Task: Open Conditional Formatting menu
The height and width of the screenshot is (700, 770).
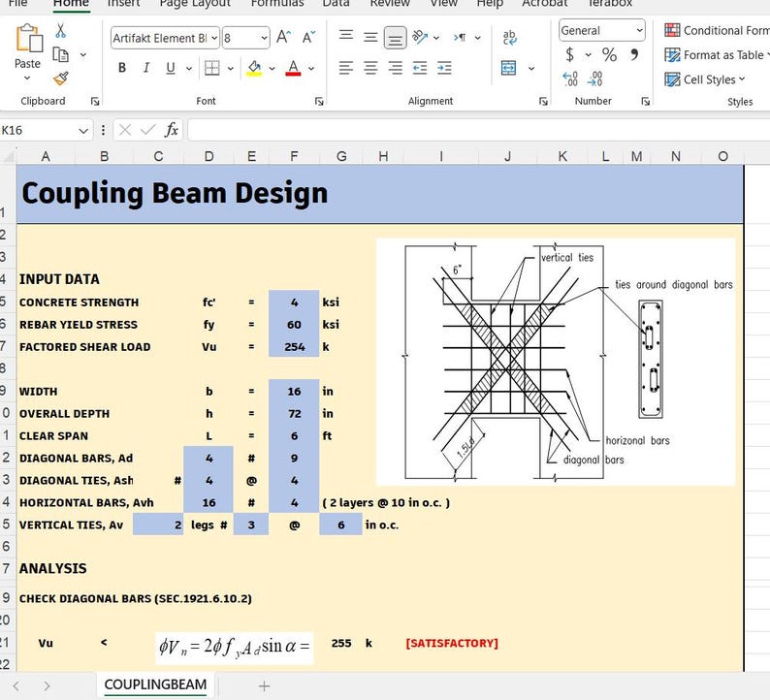Action: [717, 30]
